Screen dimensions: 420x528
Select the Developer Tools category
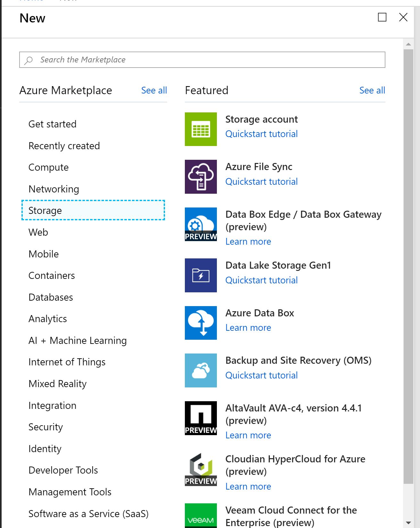(x=63, y=470)
